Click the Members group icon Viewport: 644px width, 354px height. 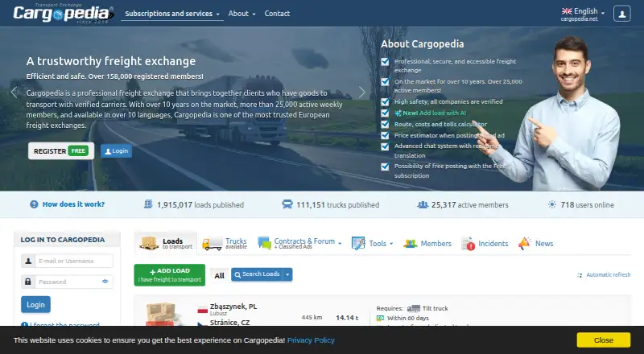coord(410,244)
